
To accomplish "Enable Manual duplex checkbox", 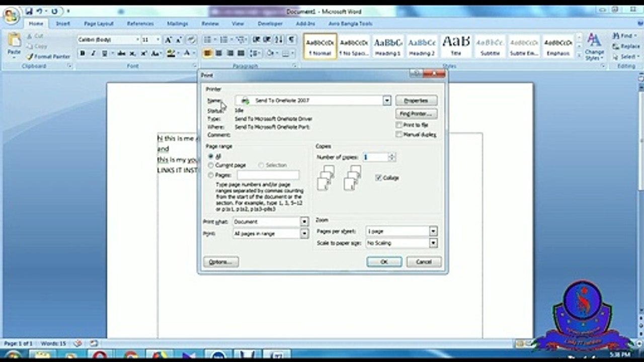I will tap(399, 135).
